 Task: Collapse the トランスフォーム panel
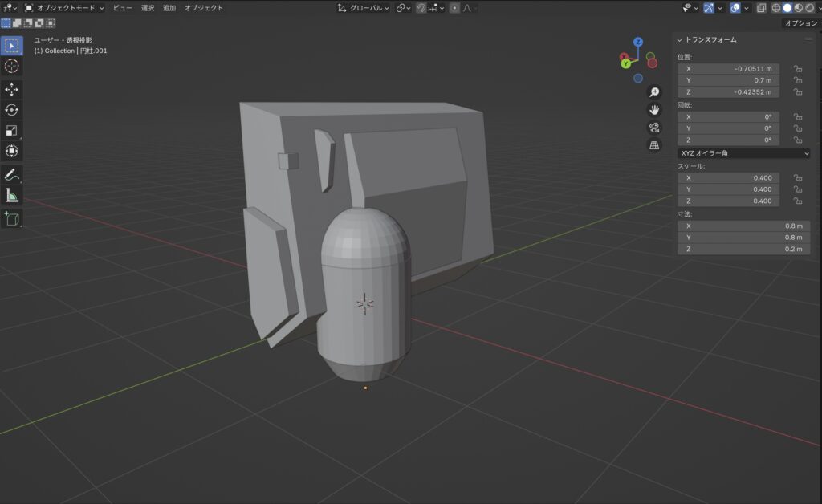[x=680, y=39]
